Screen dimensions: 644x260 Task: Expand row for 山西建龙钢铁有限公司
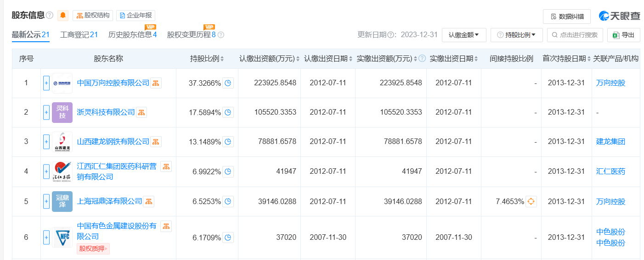click(46, 142)
